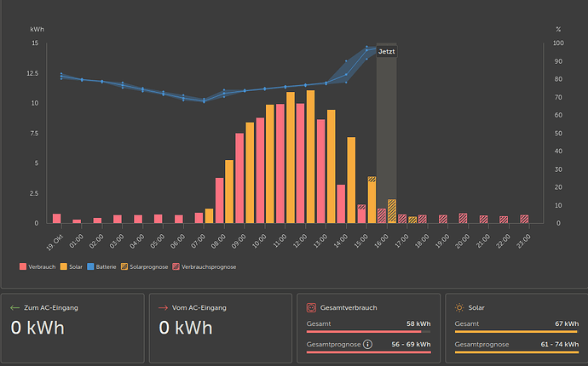This screenshot has height=366, width=588.
Task: Click the 18:00 axis label
Action: 422,241
